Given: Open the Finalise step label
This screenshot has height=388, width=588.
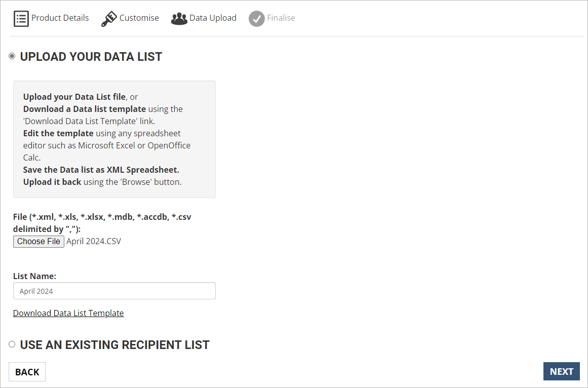Looking at the screenshot, I should coord(281,18).
